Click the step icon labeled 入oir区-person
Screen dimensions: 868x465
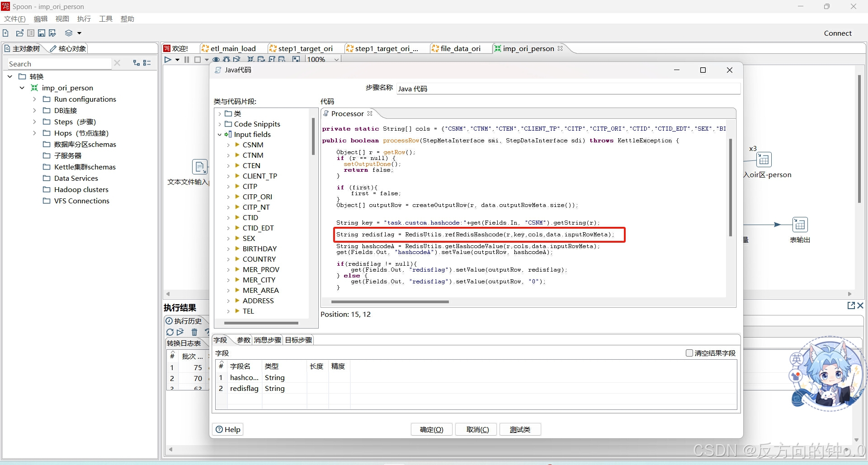764,160
